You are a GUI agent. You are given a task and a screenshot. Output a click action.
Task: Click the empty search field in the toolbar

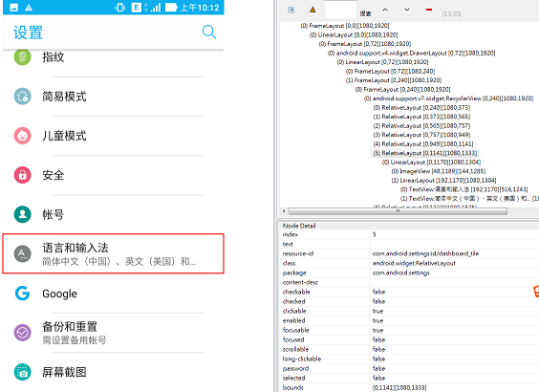(x=340, y=10)
